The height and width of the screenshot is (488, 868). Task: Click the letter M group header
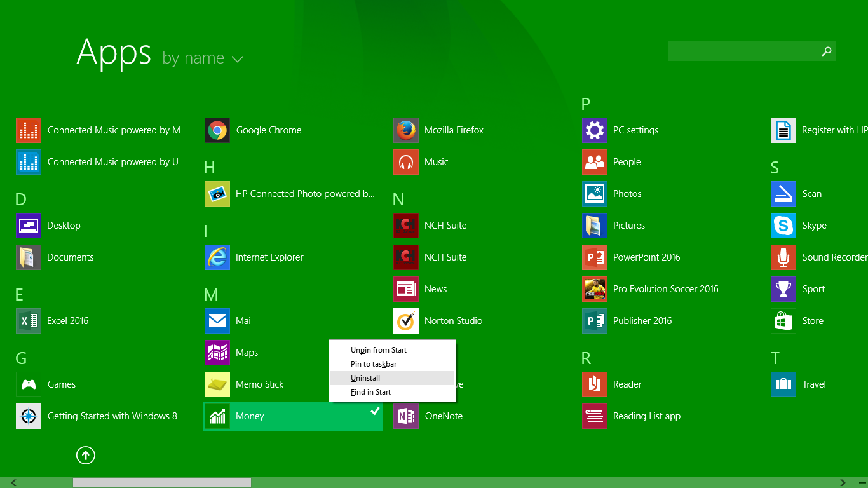point(211,295)
